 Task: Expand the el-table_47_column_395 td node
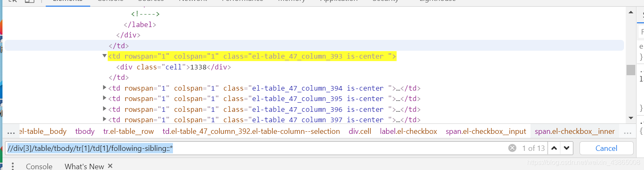[x=105, y=99]
